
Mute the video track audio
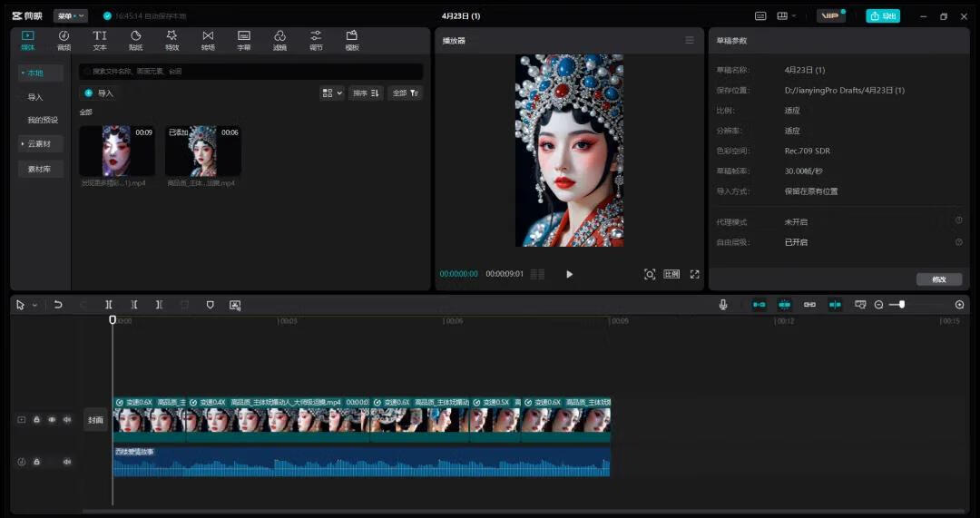pos(67,420)
